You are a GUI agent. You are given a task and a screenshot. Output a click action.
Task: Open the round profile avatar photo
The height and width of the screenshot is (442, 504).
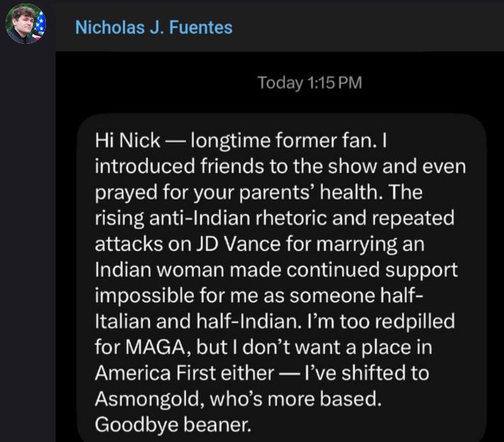tap(25, 24)
